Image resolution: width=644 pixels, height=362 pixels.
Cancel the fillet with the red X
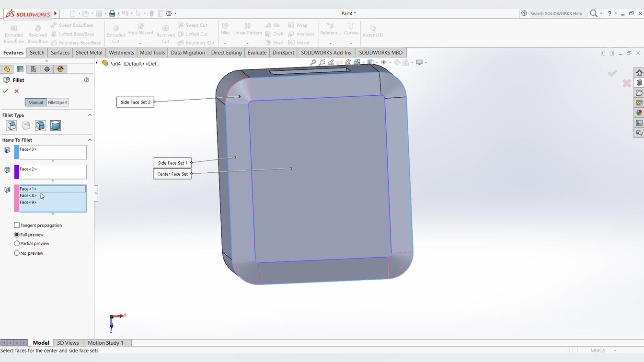(x=17, y=91)
